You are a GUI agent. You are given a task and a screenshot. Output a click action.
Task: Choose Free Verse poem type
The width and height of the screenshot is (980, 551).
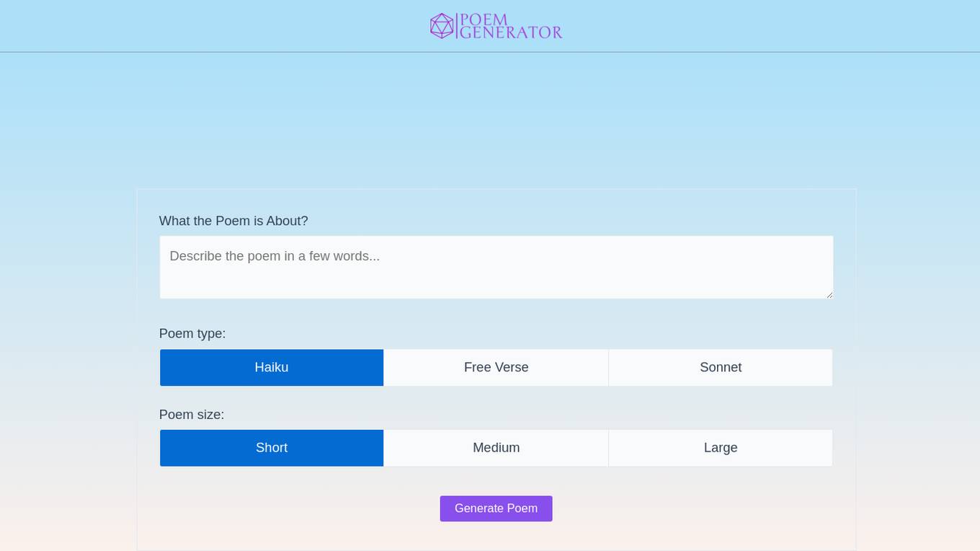496,368
